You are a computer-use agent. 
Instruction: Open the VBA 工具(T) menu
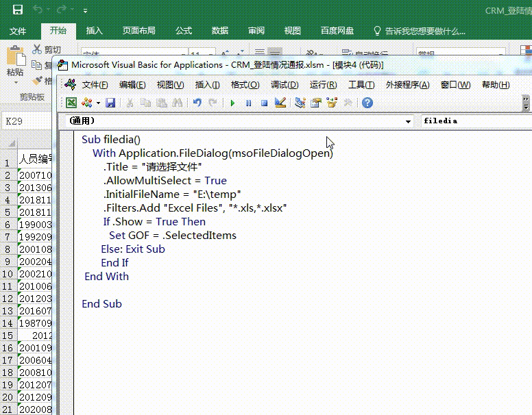pyautogui.click(x=361, y=85)
